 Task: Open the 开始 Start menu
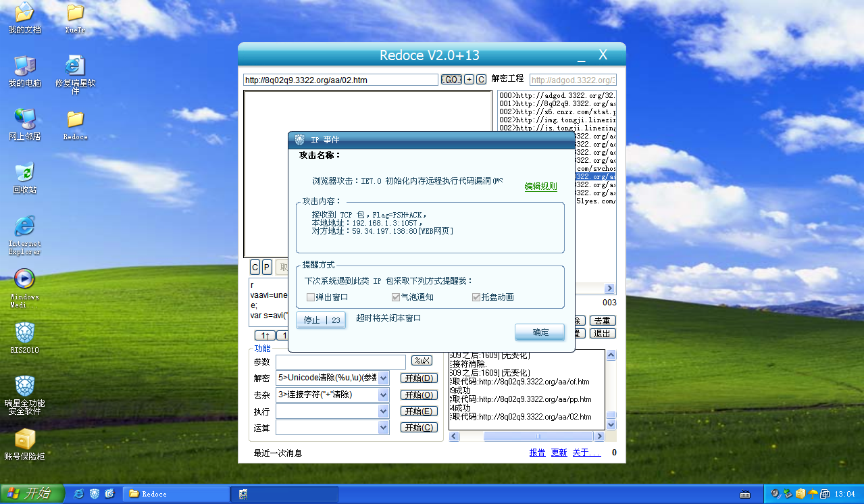click(x=32, y=494)
